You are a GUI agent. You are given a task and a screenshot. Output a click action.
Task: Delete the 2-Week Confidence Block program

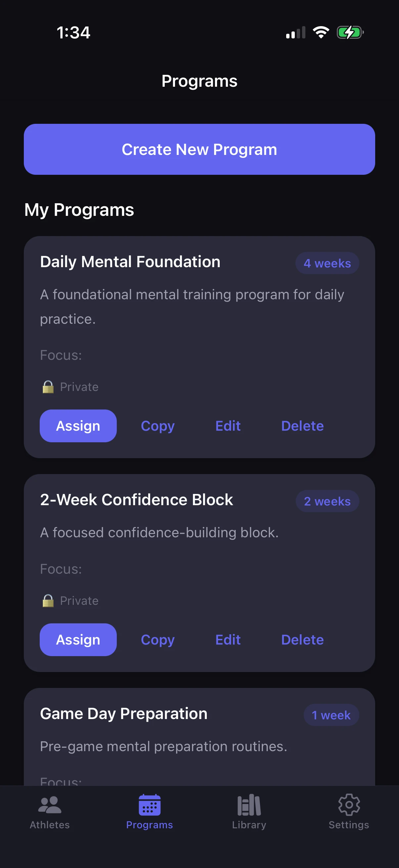coord(302,640)
